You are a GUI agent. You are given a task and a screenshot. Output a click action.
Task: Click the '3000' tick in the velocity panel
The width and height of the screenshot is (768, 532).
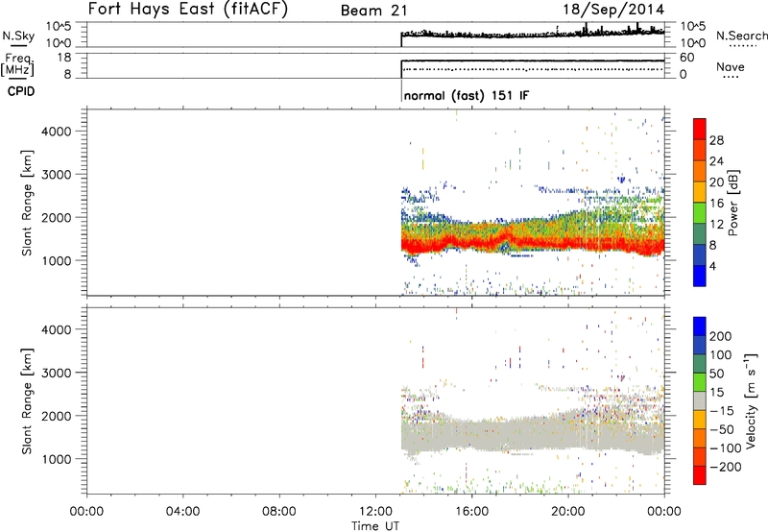56,373
